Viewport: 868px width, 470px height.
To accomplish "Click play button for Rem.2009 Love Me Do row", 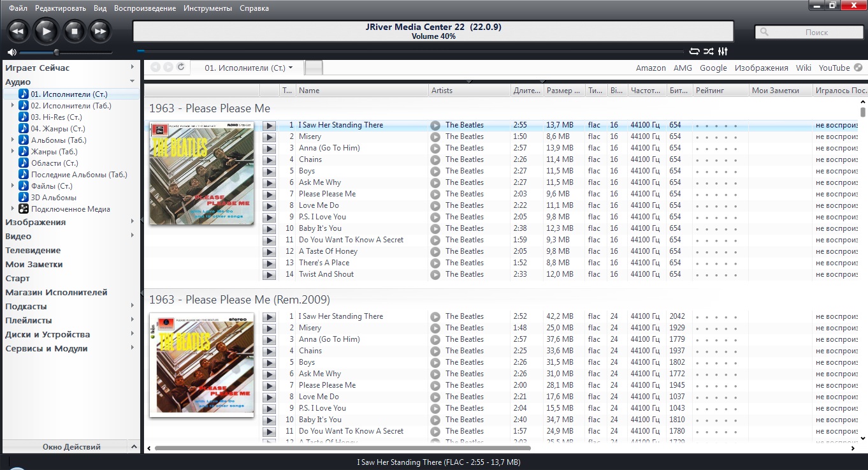I will 270,397.
